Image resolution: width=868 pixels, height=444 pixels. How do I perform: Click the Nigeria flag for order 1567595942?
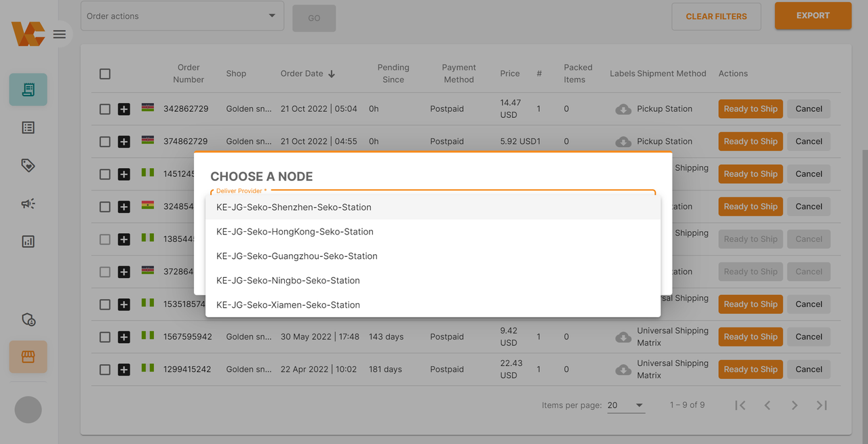(x=147, y=335)
